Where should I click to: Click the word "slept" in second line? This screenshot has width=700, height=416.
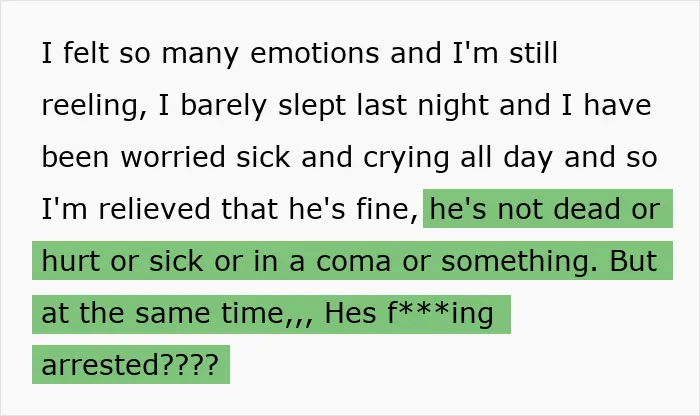click(312, 106)
